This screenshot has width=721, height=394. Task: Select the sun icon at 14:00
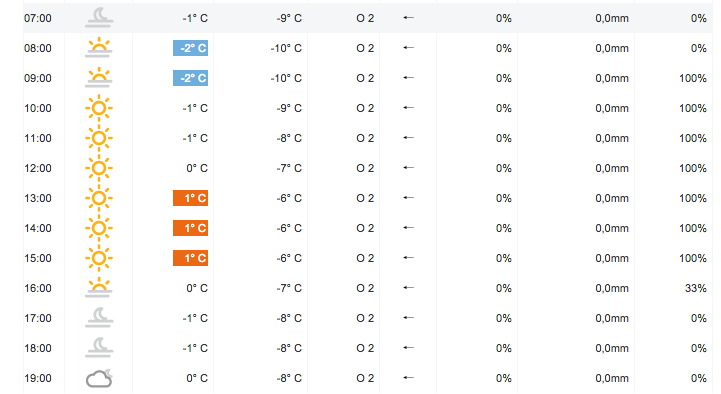click(99, 228)
